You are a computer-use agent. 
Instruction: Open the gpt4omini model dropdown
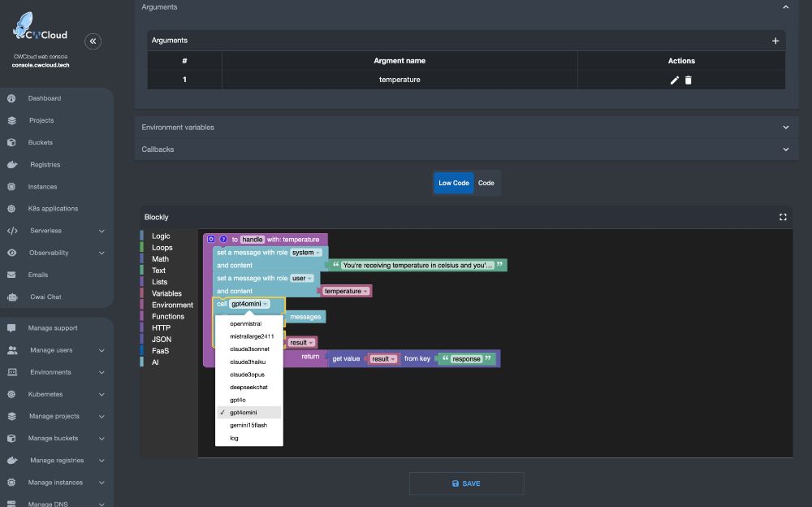(x=249, y=304)
